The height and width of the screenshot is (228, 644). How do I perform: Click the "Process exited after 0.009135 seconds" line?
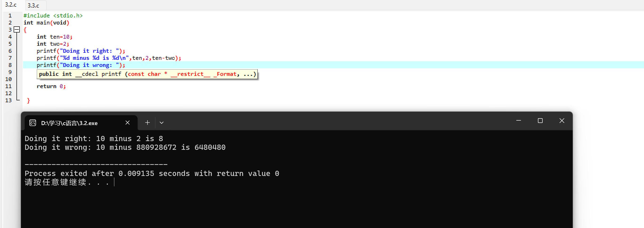152,173
